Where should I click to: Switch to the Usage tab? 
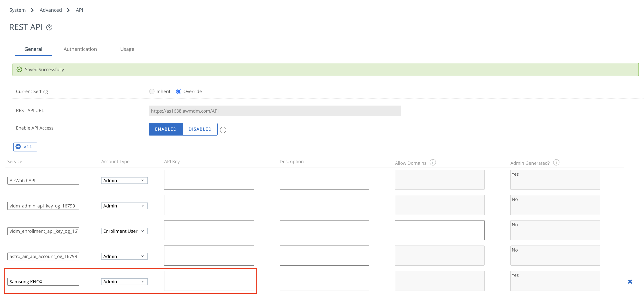coord(127,49)
